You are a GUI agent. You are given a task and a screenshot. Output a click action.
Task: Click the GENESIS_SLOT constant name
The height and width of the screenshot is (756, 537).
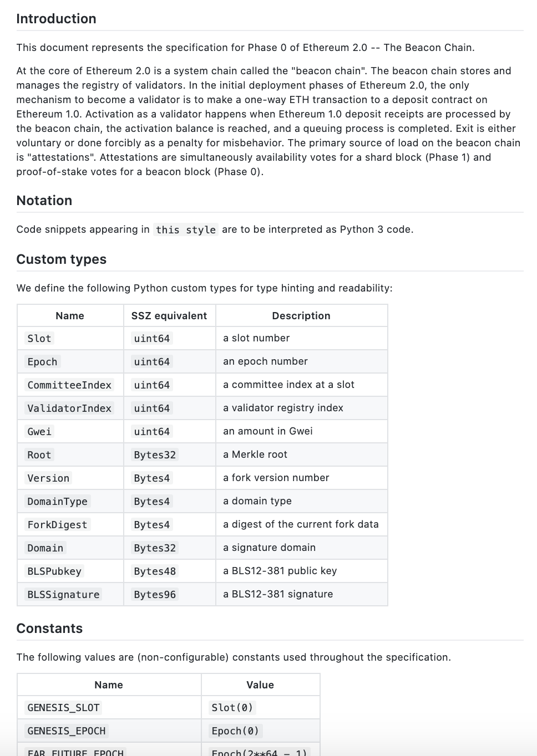[63, 708]
